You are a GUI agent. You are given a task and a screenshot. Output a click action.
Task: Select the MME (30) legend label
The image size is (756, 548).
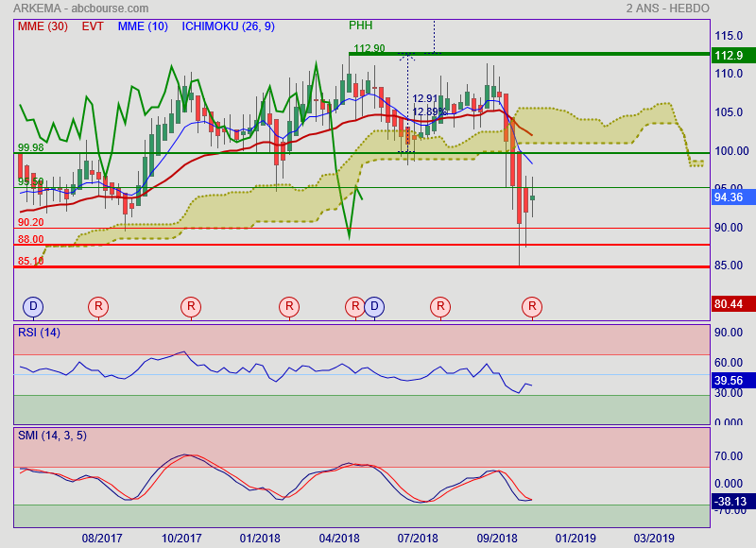tap(43, 26)
